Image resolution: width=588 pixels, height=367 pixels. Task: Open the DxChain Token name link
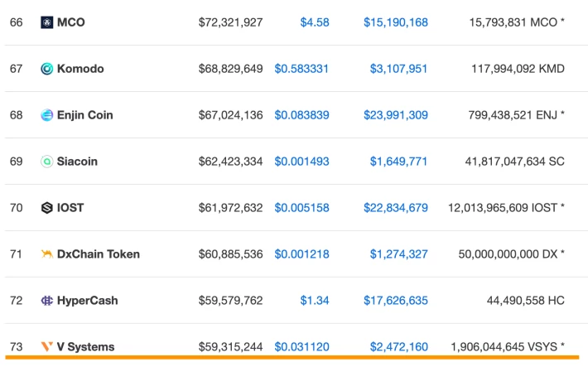pos(99,254)
